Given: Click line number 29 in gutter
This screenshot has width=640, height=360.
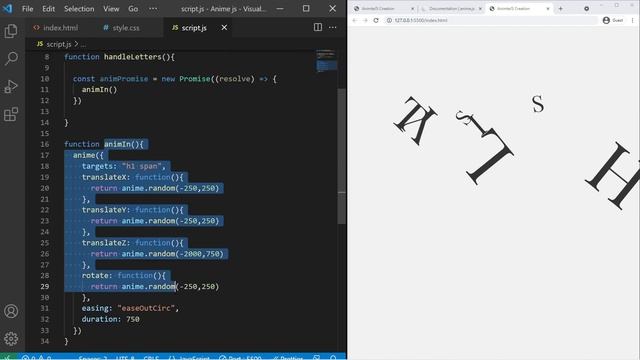Looking at the screenshot, I should tap(44, 287).
